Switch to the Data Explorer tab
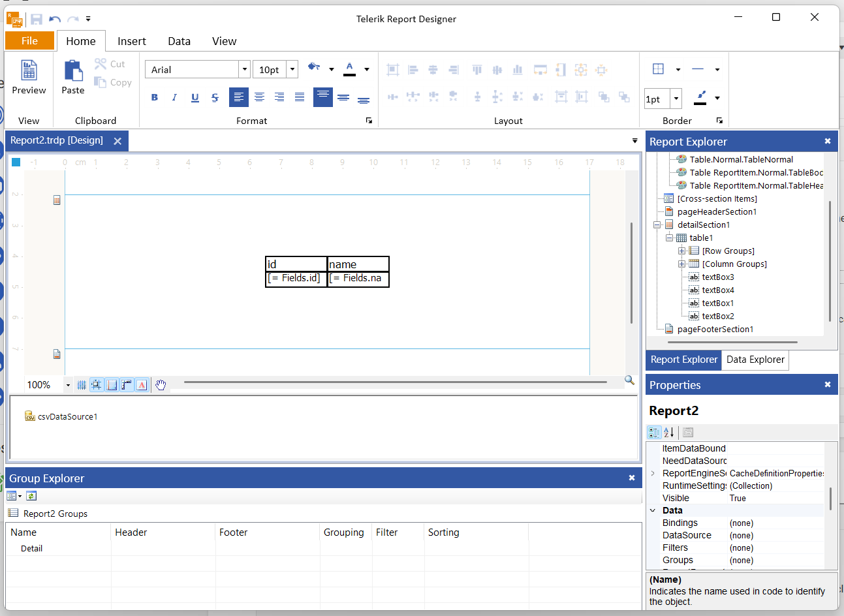The width and height of the screenshot is (844, 616). coord(755,360)
